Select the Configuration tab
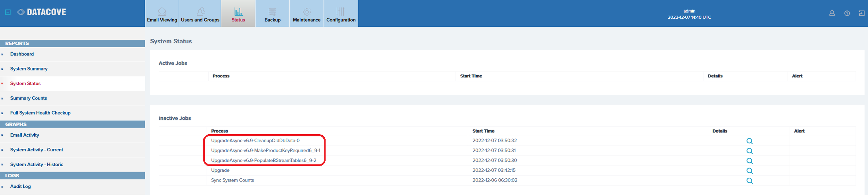The height and width of the screenshot is (195, 868). pyautogui.click(x=341, y=14)
